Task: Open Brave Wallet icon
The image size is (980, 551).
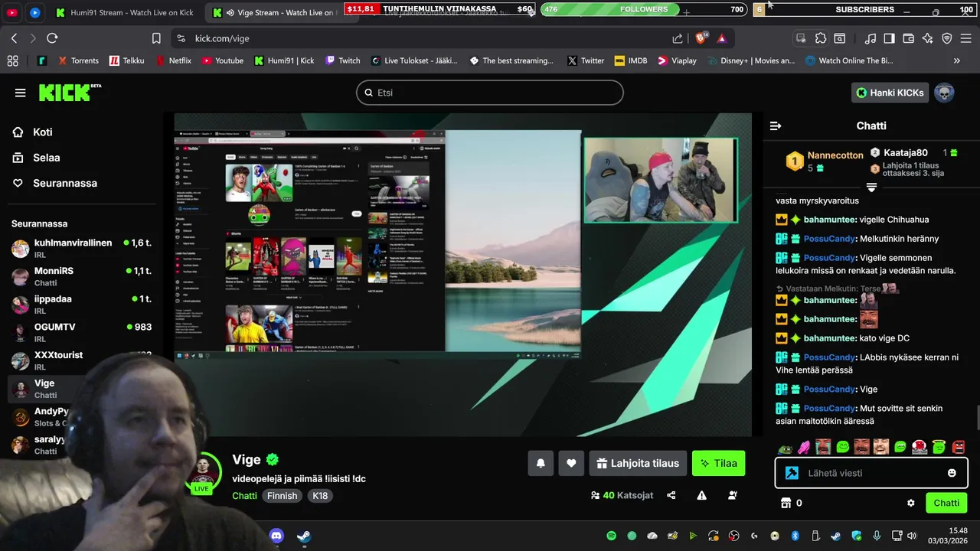Action: pyautogui.click(x=909, y=38)
